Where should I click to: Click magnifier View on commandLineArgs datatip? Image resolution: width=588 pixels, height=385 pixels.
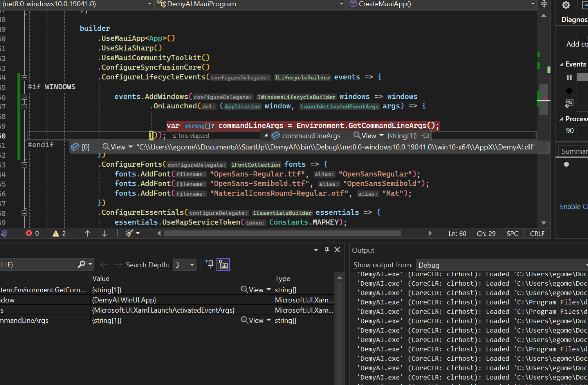pyautogui.click(x=364, y=135)
